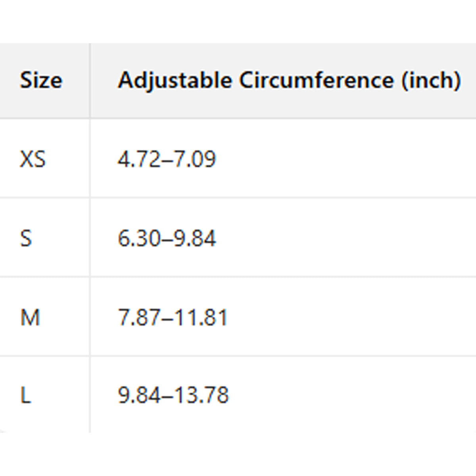Click the 6.30–9.84 range cell
Screen dimensions: 476x476
click(167, 238)
